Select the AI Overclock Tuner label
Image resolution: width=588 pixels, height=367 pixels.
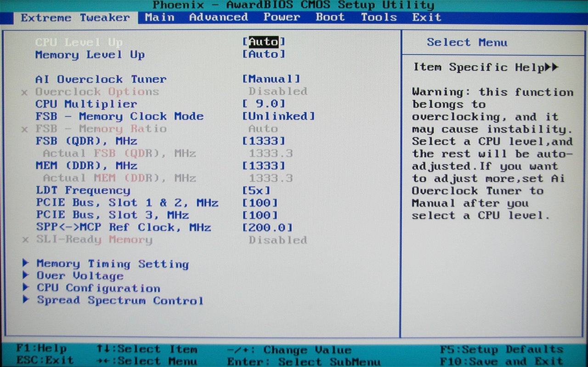click(101, 79)
